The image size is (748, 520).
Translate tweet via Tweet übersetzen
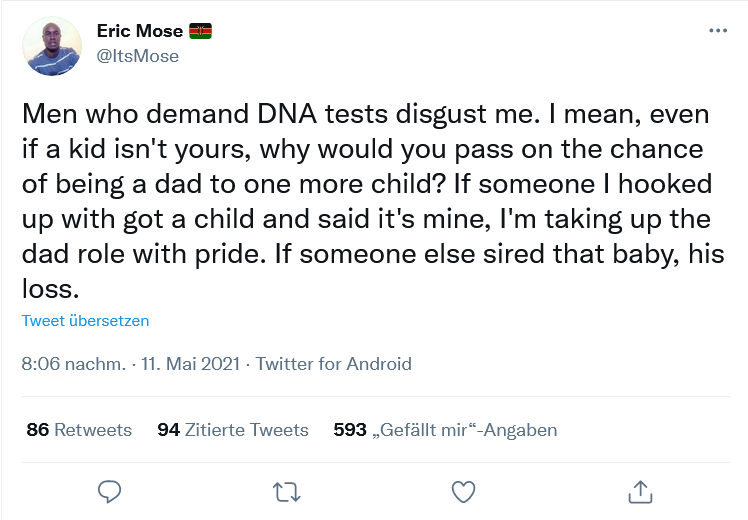pos(85,321)
